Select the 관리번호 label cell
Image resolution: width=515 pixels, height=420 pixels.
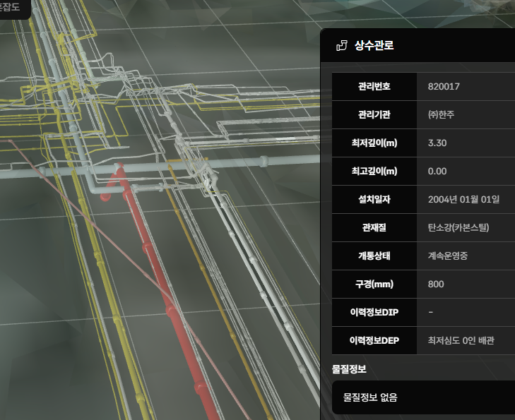point(374,86)
